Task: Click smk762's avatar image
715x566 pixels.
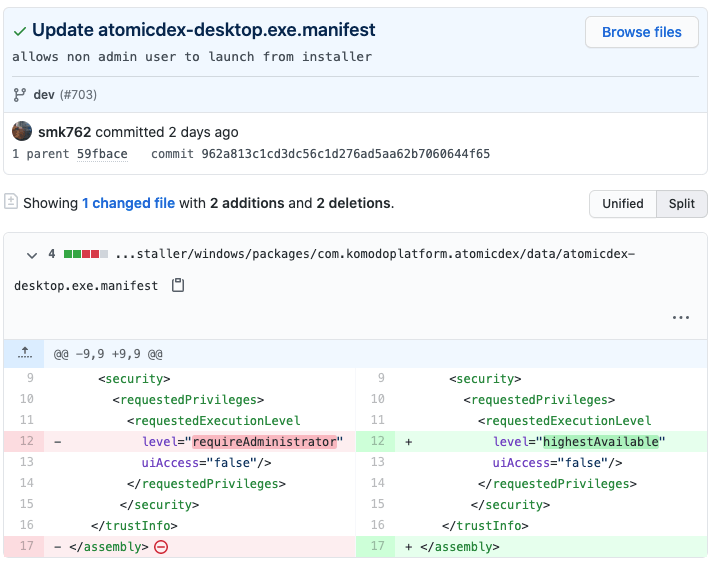Action: tap(23, 132)
